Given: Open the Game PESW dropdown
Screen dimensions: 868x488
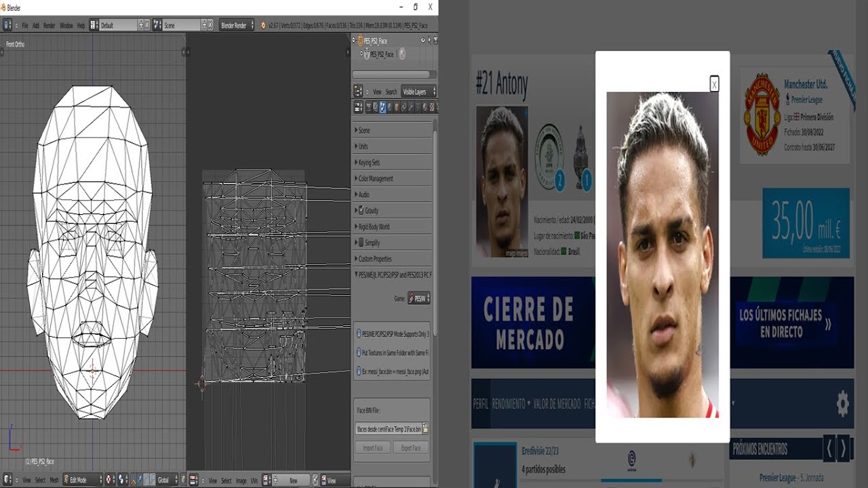Looking at the screenshot, I should (x=419, y=298).
